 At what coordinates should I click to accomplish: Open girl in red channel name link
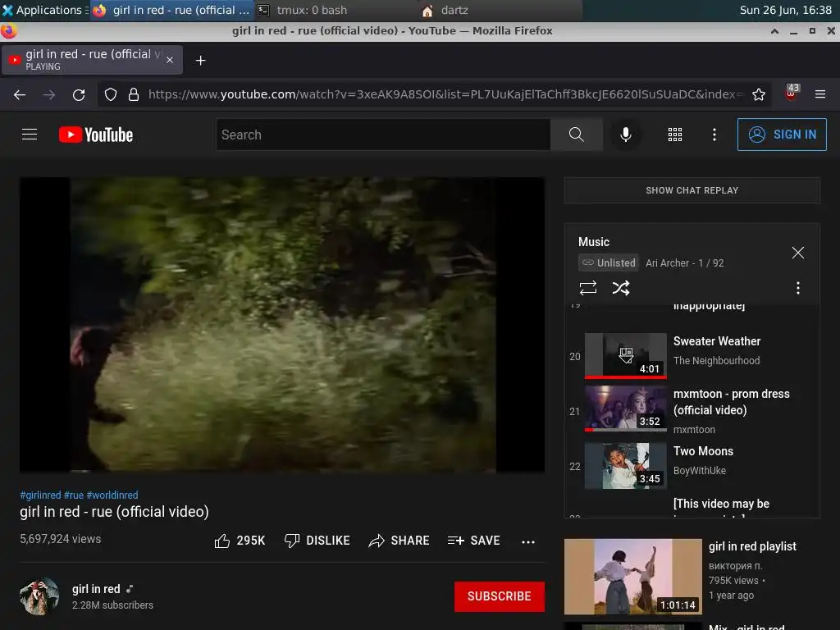coord(96,589)
